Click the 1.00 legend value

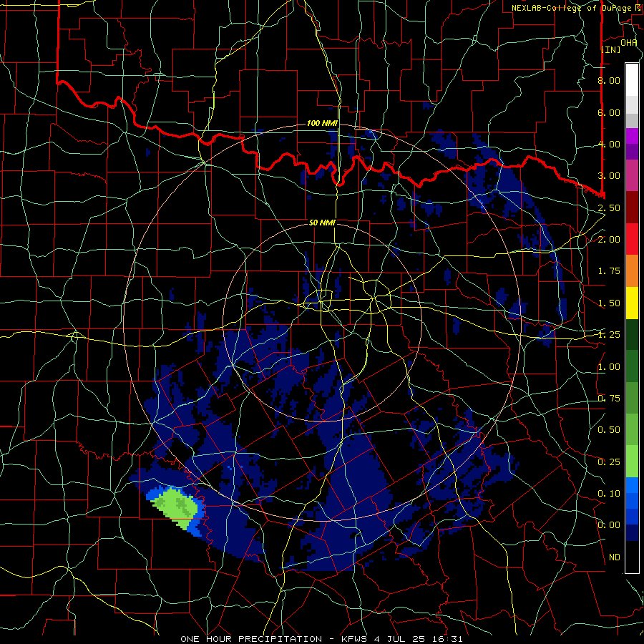609,367
